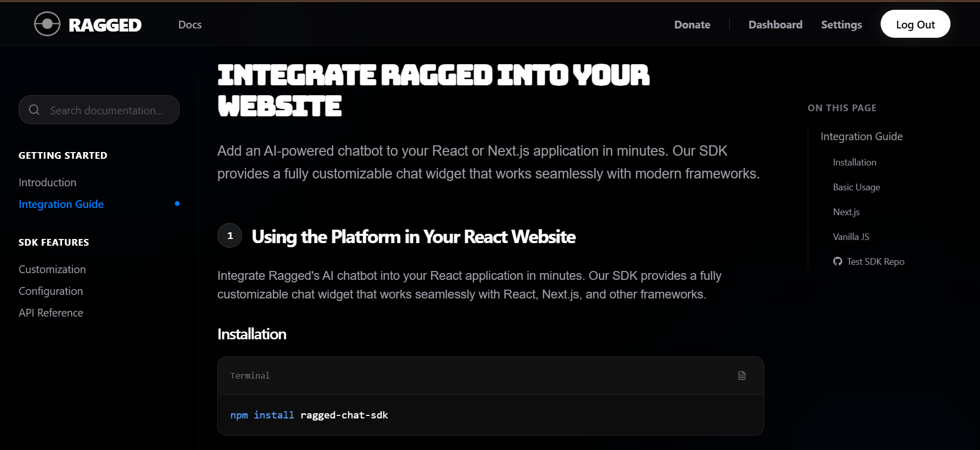Image resolution: width=980 pixels, height=450 pixels.
Task: Click the Donate navigation item
Action: [x=692, y=24]
